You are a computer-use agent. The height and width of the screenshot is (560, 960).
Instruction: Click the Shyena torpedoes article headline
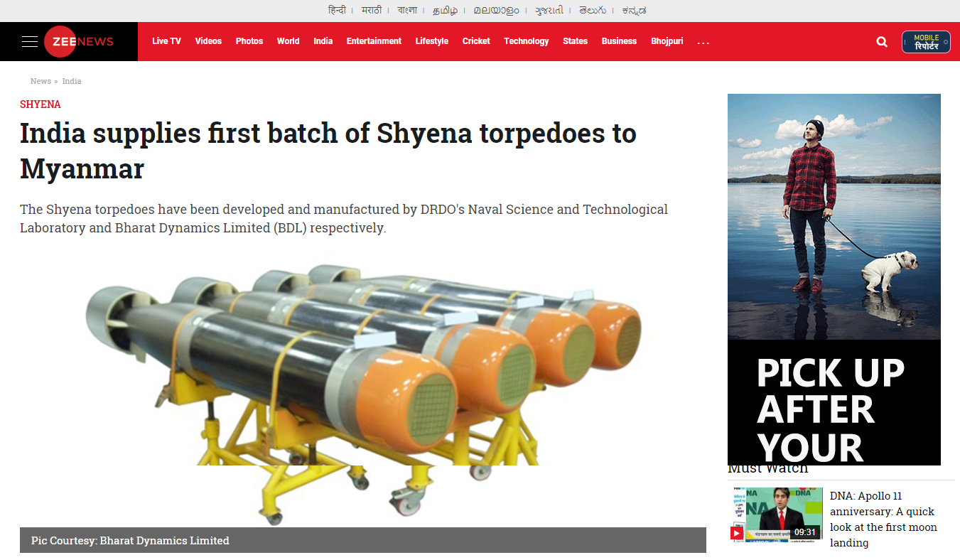click(328, 151)
